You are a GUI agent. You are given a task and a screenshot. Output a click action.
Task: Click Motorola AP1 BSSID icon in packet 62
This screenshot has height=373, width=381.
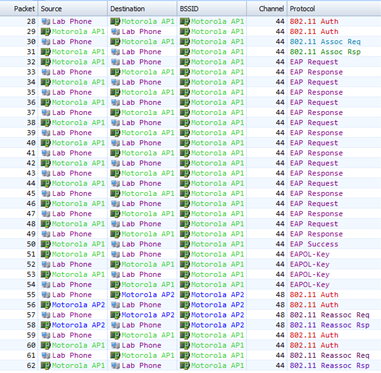(x=185, y=366)
